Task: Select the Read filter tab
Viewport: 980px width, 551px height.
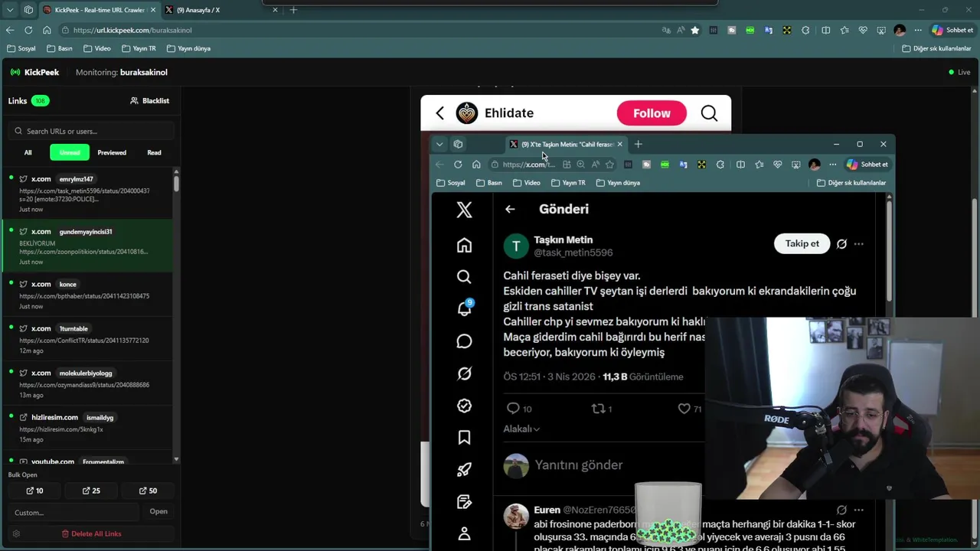Action: 154,152
